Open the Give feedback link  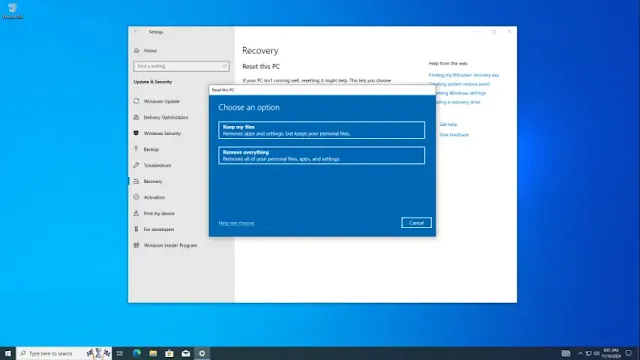click(454, 135)
